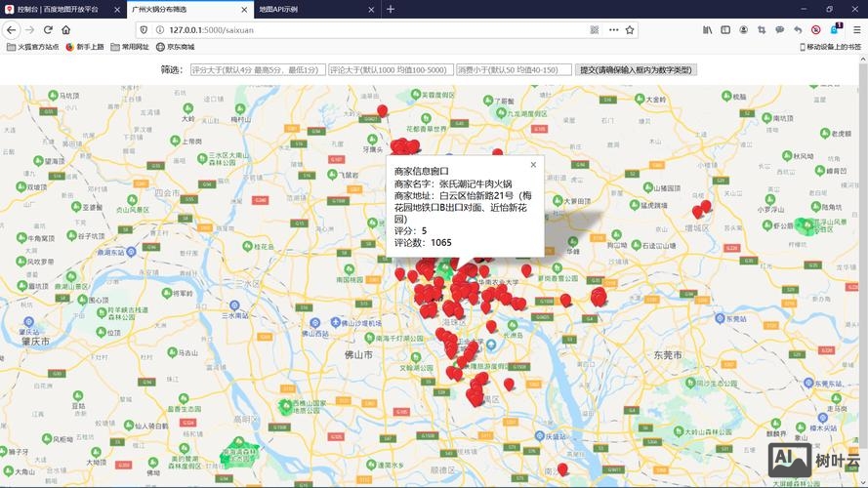Switch to 地图API示例 tab
The image size is (868, 488).
click(x=317, y=10)
